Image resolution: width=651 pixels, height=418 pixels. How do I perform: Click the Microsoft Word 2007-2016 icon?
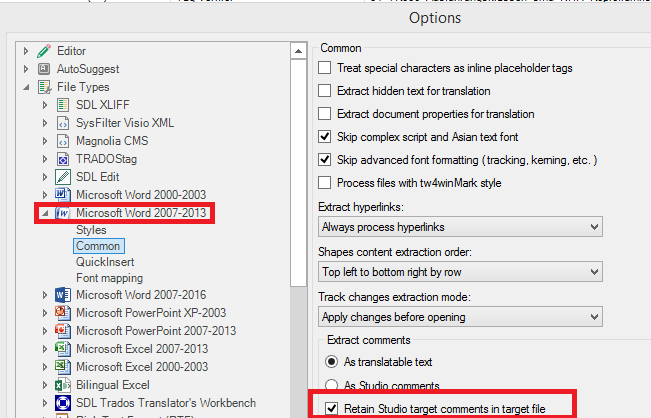click(63, 295)
